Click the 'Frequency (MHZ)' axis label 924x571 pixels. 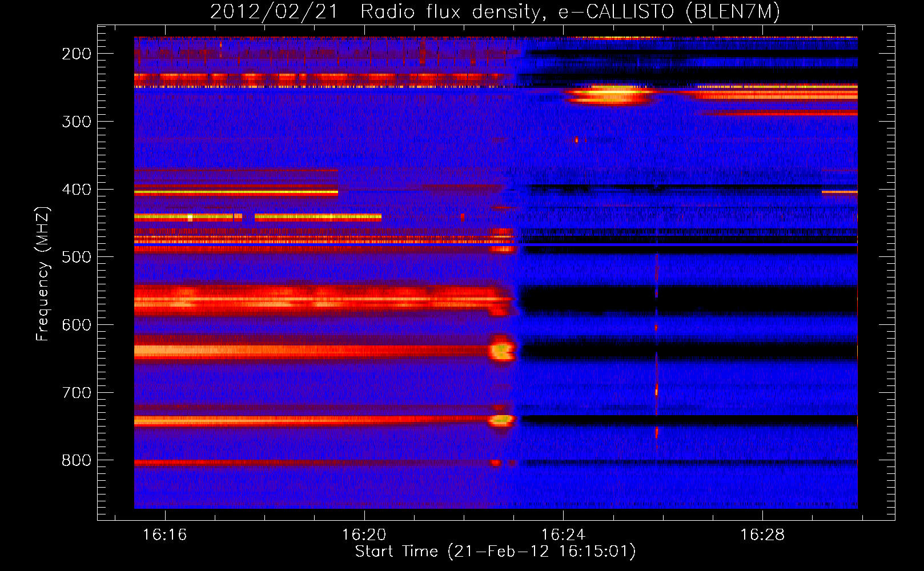click(x=43, y=274)
